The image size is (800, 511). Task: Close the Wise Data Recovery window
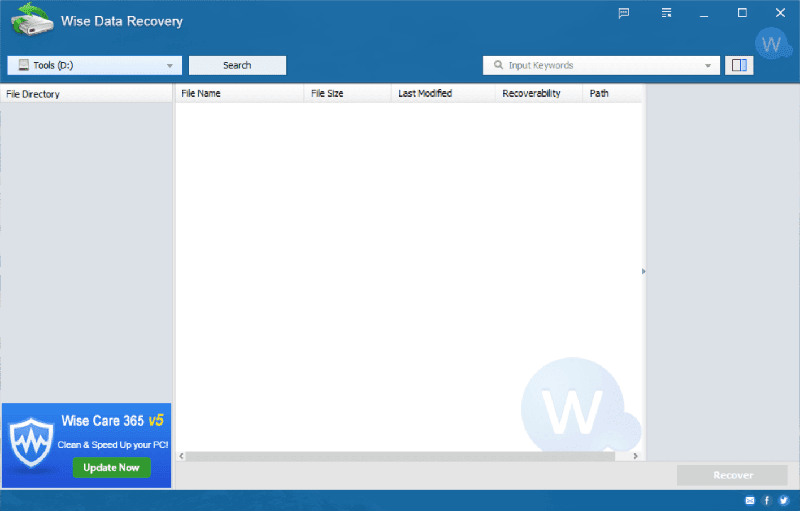click(x=780, y=13)
